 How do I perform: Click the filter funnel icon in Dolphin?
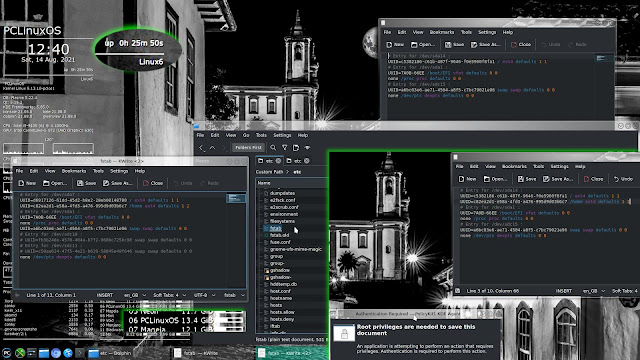[284, 148]
